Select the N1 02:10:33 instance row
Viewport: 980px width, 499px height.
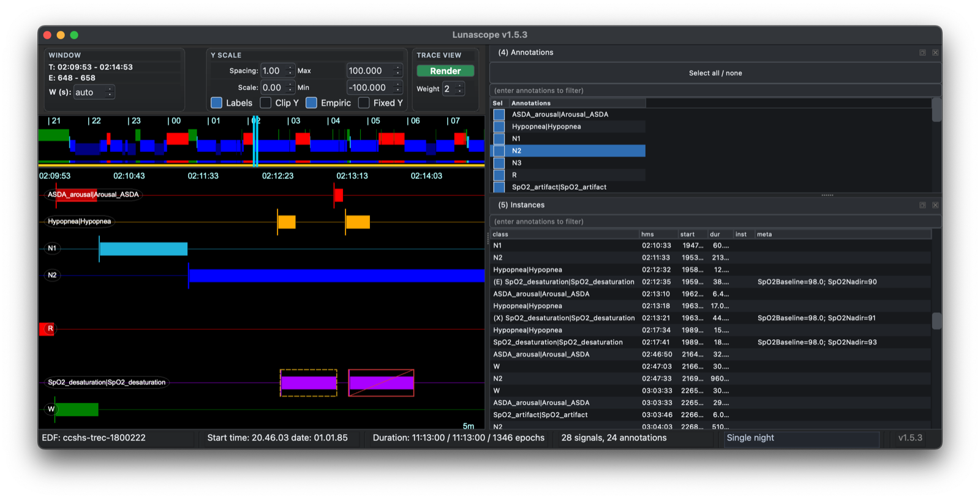pyautogui.click(x=710, y=246)
